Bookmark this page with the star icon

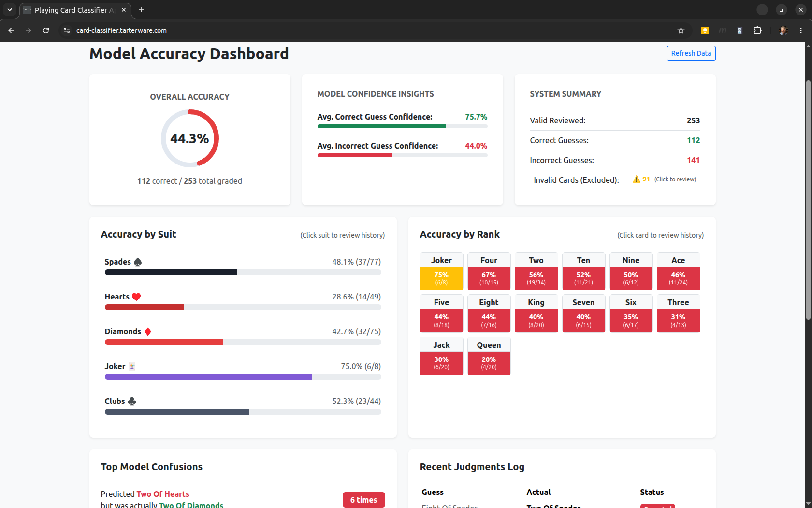click(681, 30)
